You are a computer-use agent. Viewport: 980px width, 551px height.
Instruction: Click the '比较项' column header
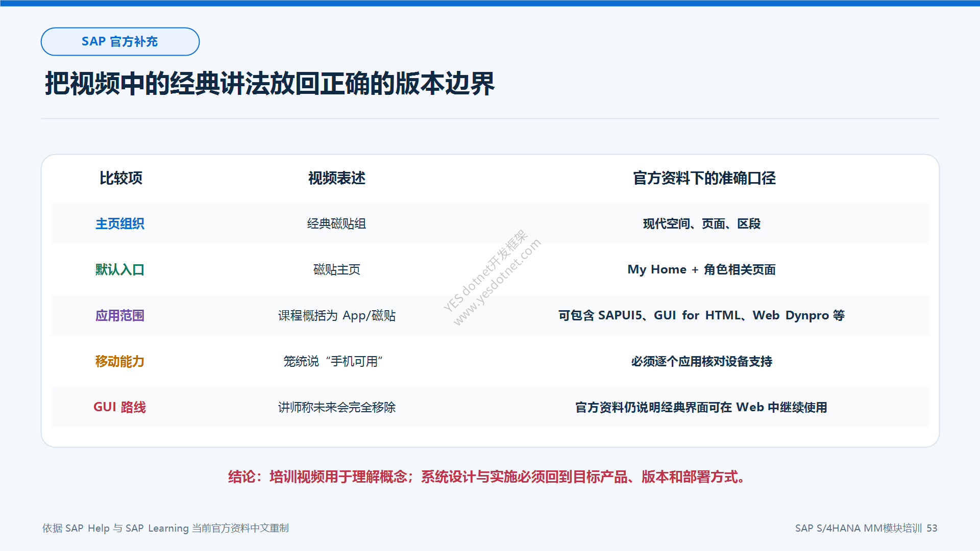[x=120, y=178]
